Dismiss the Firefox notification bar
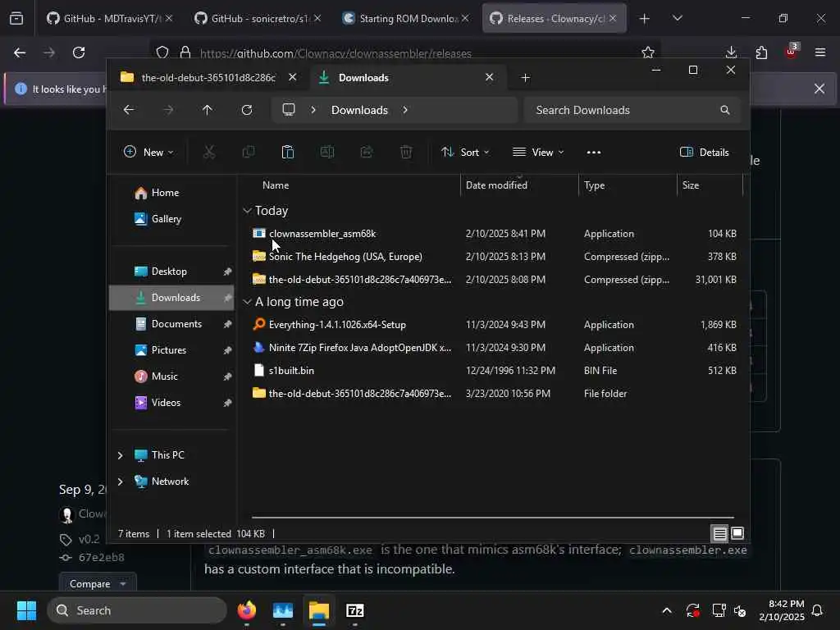 tap(819, 89)
